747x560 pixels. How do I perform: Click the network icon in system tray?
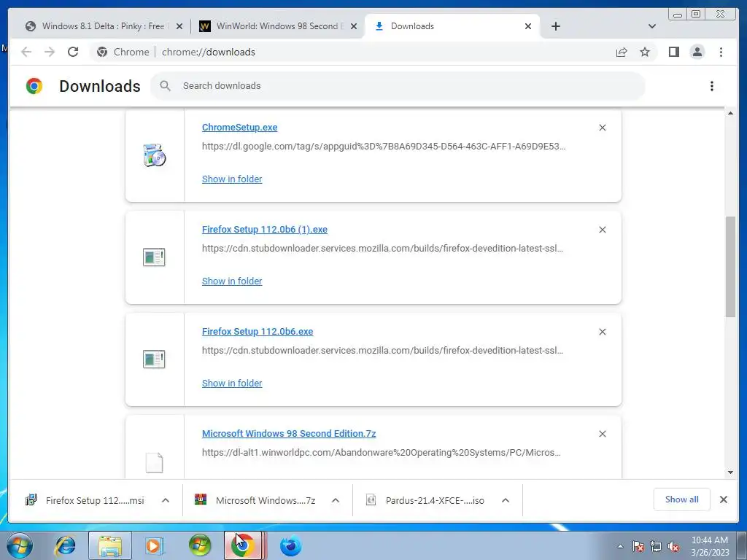pos(656,546)
